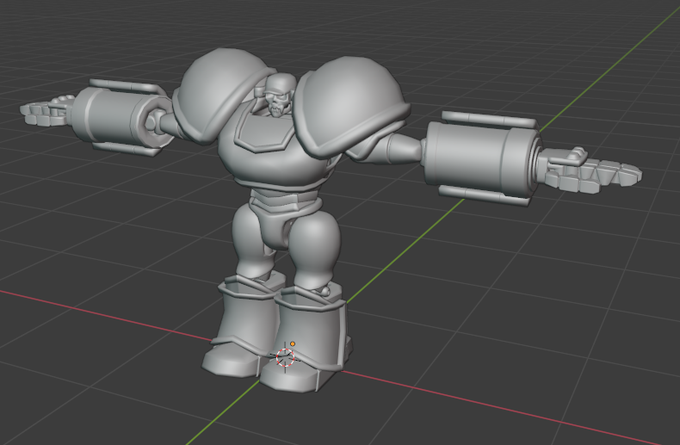The image size is (680, 445).
Task: Click the dome shoulder pad nearest the viewer
Action: click(x=351, y=106)
